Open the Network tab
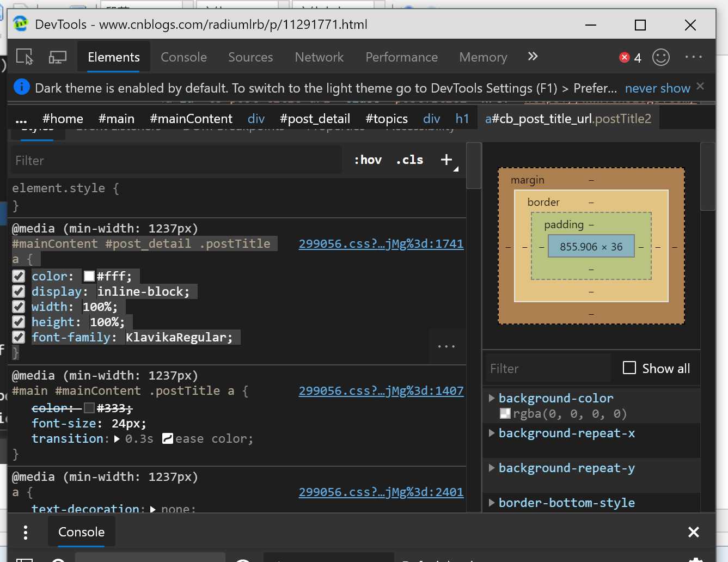 point(319,57)
